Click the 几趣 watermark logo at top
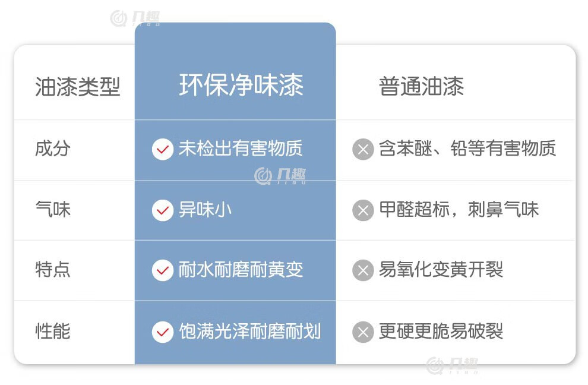Image resolution: width=588 pixels, height=385 pixels. tap(135, 18)
